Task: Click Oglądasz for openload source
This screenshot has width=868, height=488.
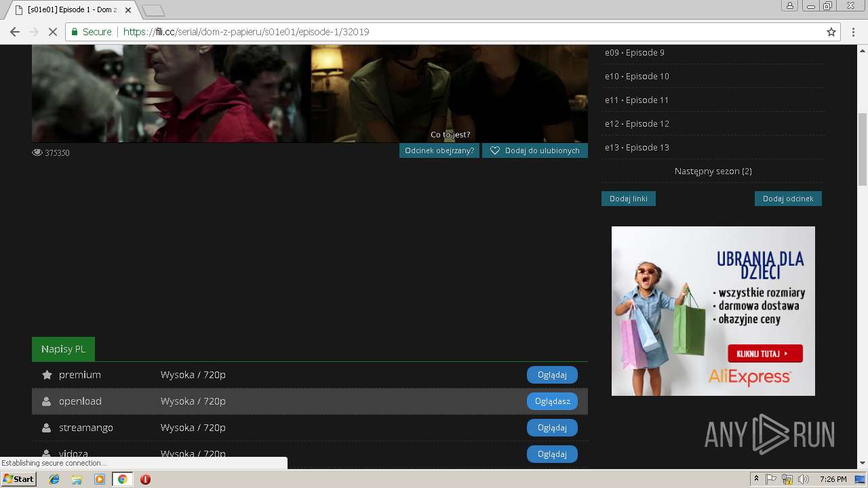Action: click(x=552, y=401)
